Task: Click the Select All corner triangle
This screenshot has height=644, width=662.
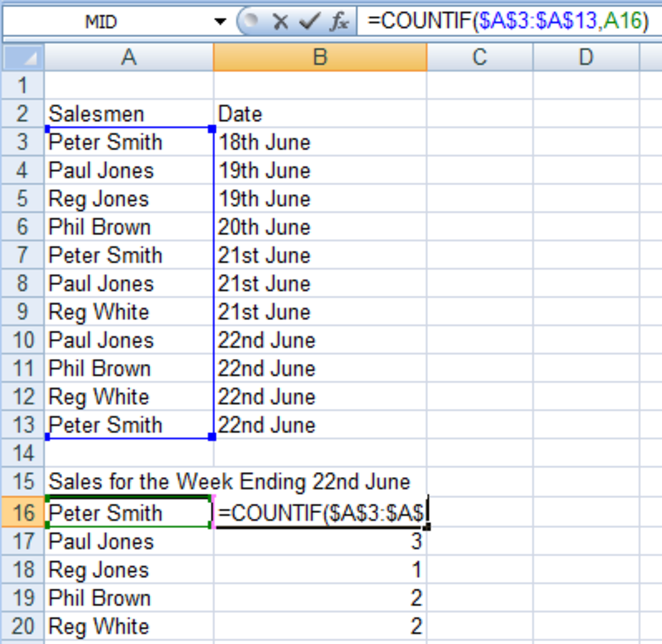Action: [23, 57]
